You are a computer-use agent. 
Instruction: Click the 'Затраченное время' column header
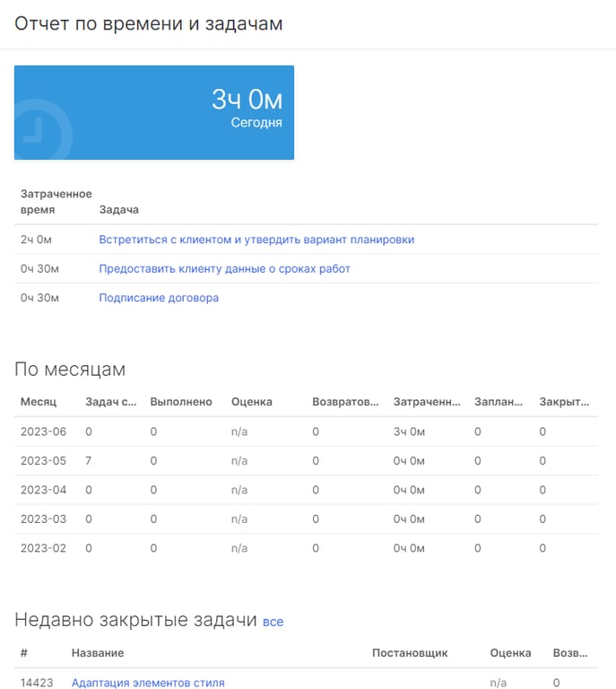tap(56, 202)
